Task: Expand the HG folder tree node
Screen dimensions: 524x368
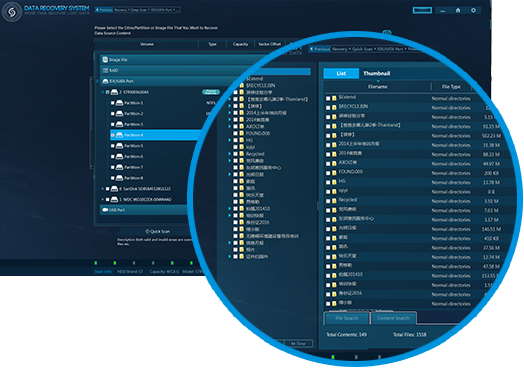Action: 230,140
